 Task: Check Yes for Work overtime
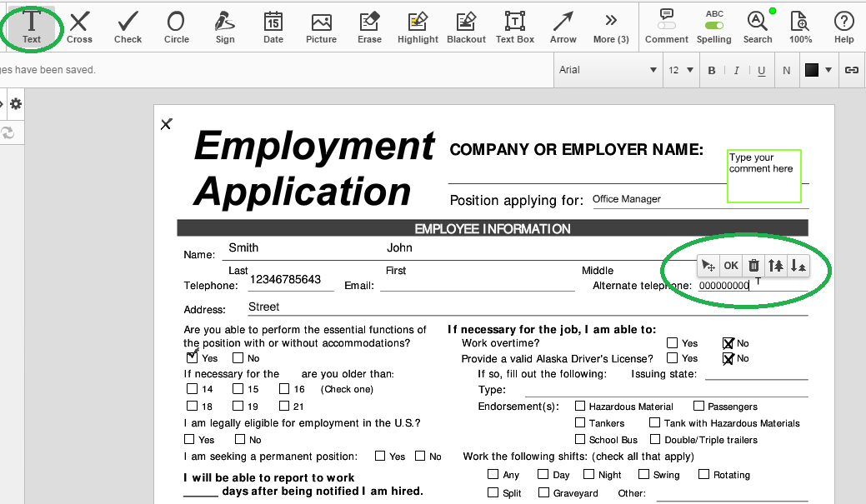tap(672, 343)
